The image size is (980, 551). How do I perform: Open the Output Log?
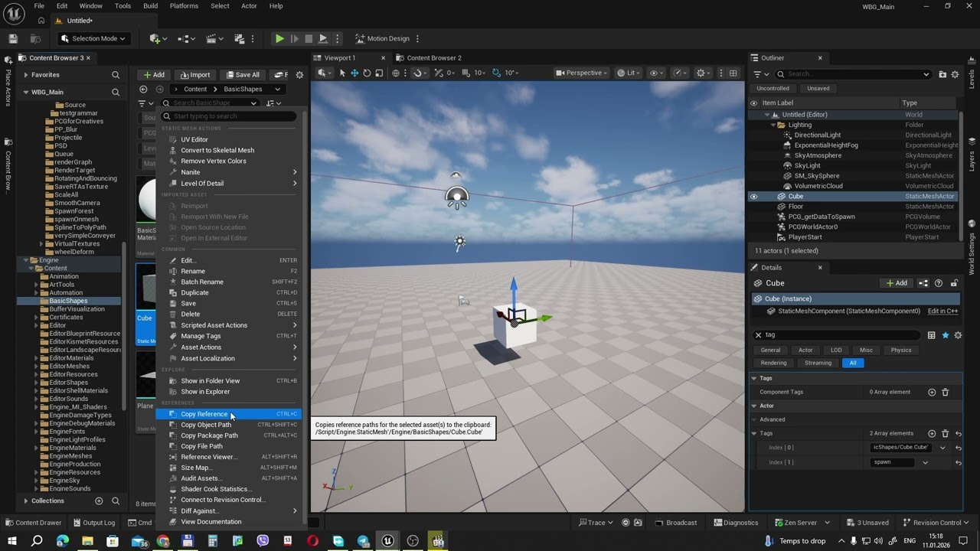93,523
